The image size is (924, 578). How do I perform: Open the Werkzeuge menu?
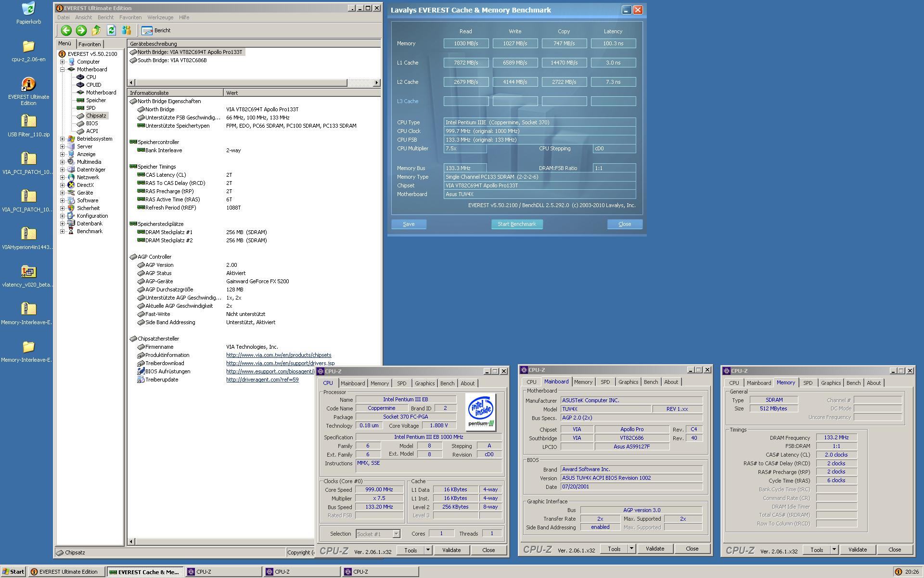click(160, 17)
